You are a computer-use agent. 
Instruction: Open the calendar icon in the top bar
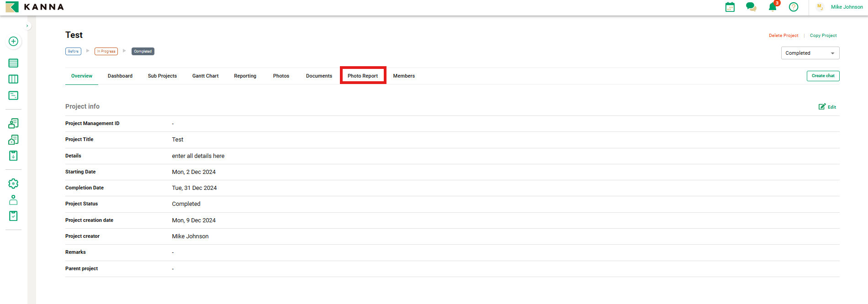[730, 7]
